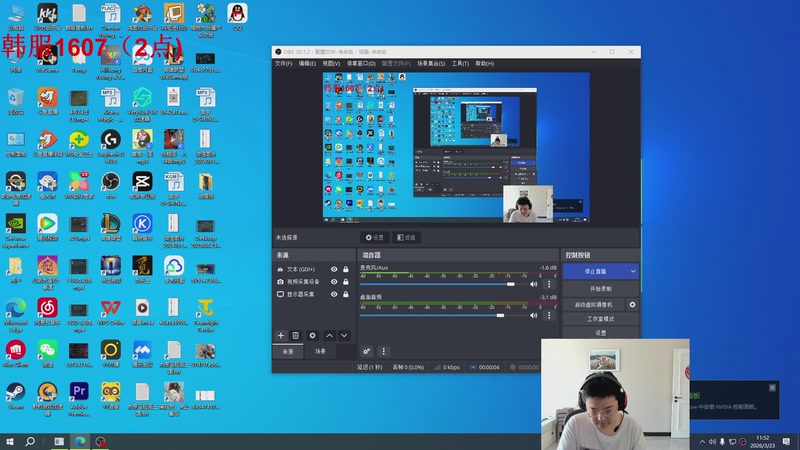Open 麦克风/Aux channel three-dot options
This screenshot has width=800, height=450.
[x=549, y=284]
